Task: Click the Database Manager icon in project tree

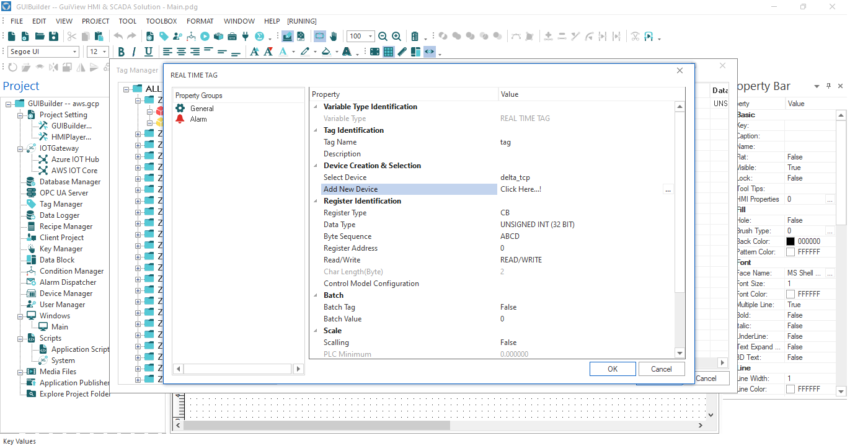Action: click(x=30, y=182)
